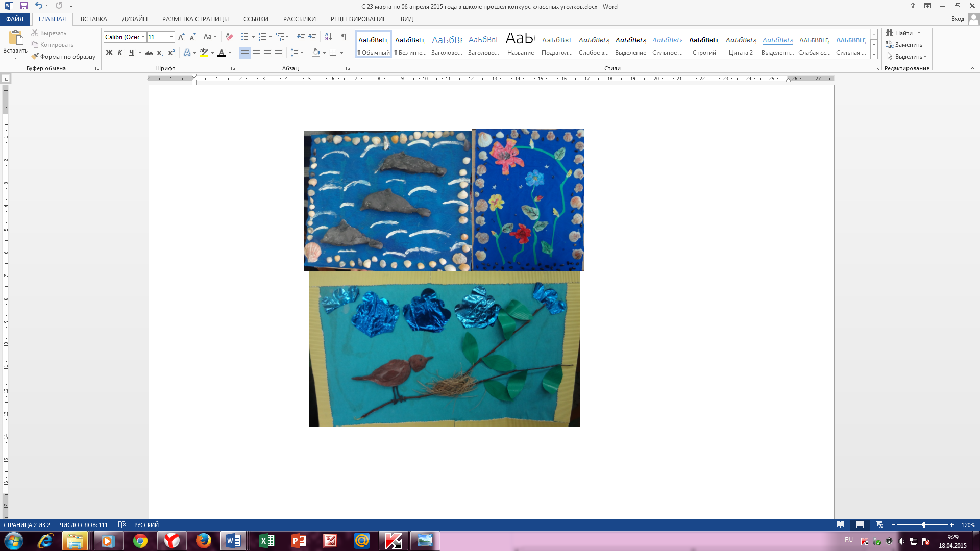Click the Вход sign-in link

click(x=958, y=19)
